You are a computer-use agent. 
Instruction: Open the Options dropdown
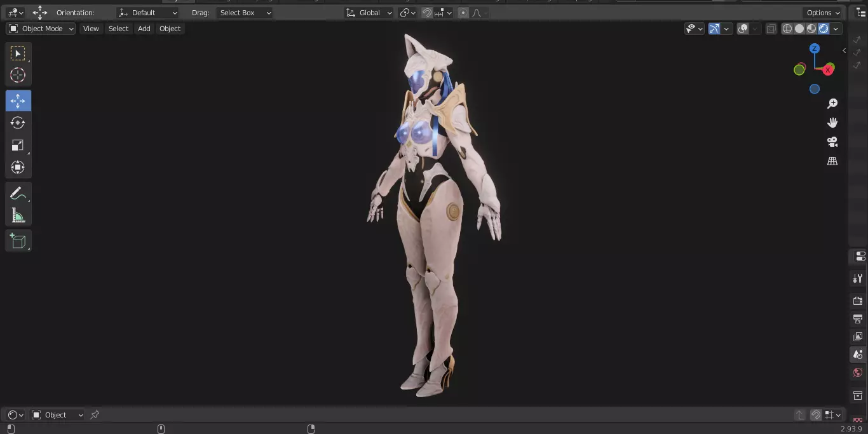click(823, 13)
